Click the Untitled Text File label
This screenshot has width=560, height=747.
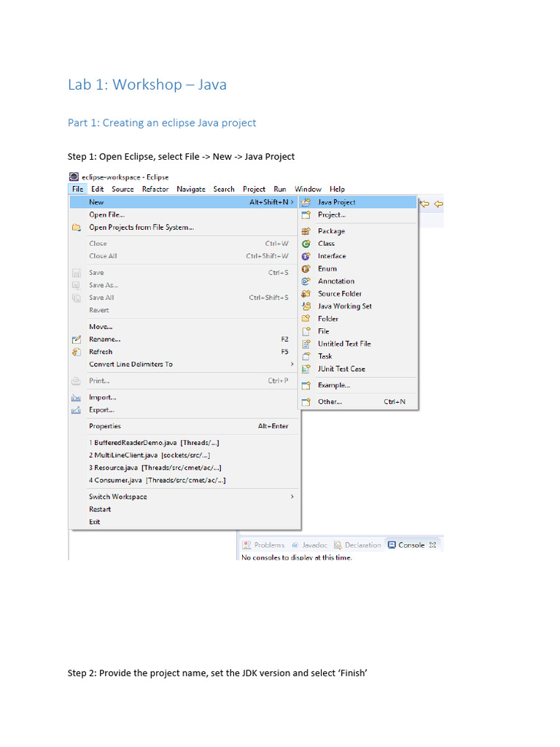tap(344, 344)
